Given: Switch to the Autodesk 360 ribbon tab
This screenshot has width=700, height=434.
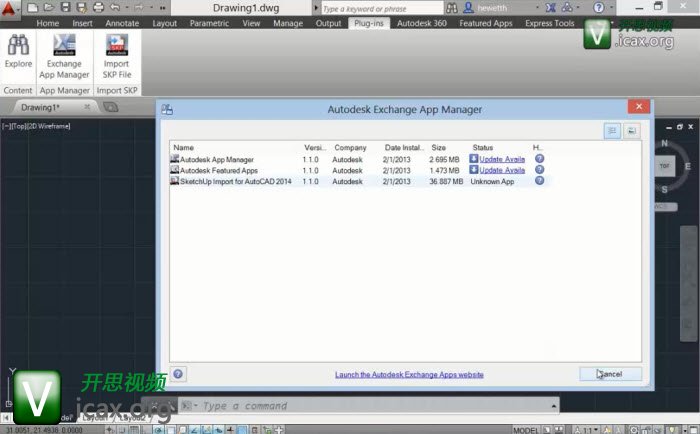Looking at the screenshot, I should click(x=422, y=23).
